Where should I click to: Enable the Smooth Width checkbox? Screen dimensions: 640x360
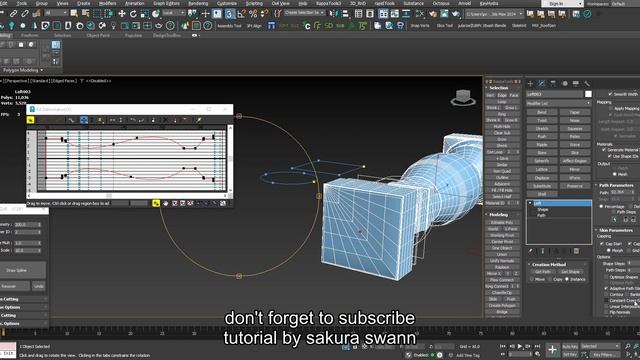[x=611, y=94]
